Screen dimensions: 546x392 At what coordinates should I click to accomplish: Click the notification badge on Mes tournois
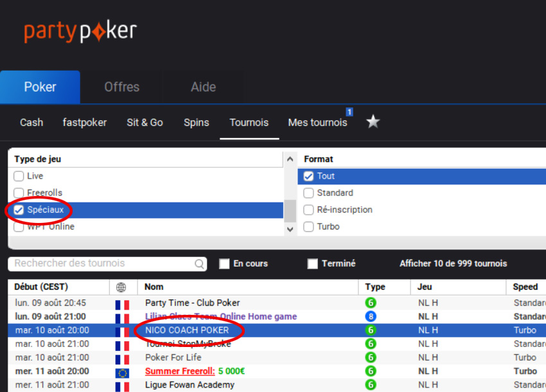coord(349,112)
